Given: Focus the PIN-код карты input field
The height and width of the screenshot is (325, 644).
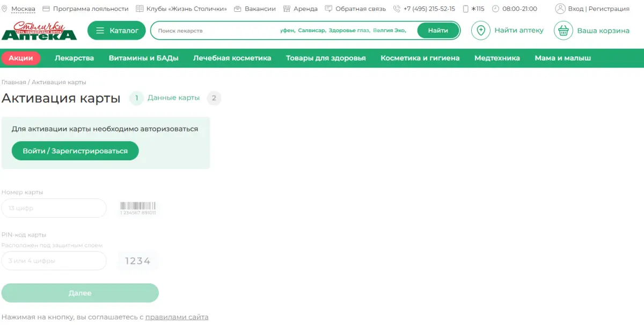Looking at the screenshot, I should 54,261.
